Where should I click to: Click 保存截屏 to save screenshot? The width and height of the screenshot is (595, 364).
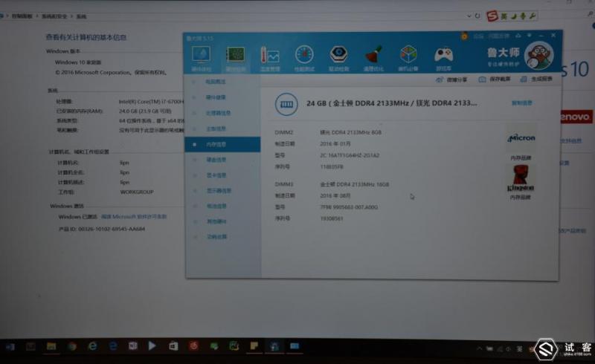[x=495, y=79]
